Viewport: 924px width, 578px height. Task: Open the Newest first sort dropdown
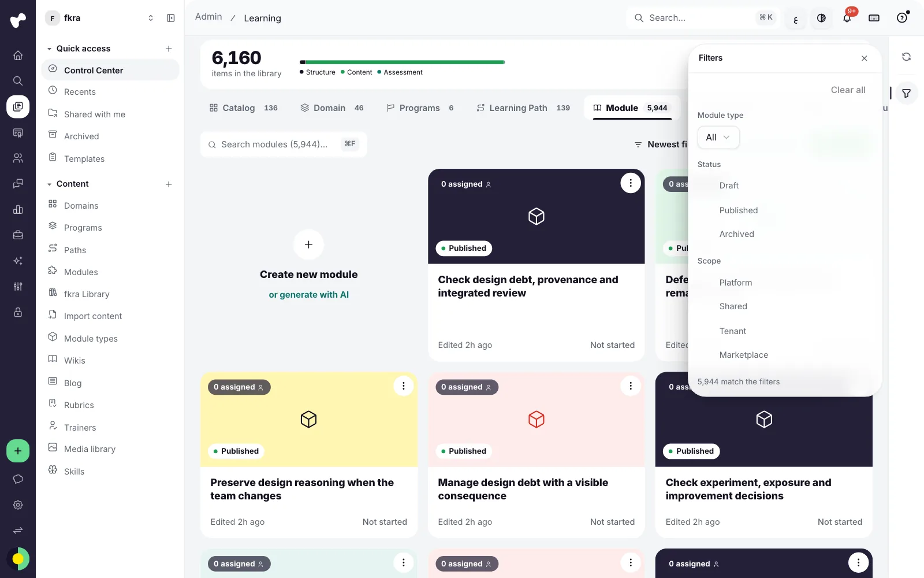coord(661,144)
